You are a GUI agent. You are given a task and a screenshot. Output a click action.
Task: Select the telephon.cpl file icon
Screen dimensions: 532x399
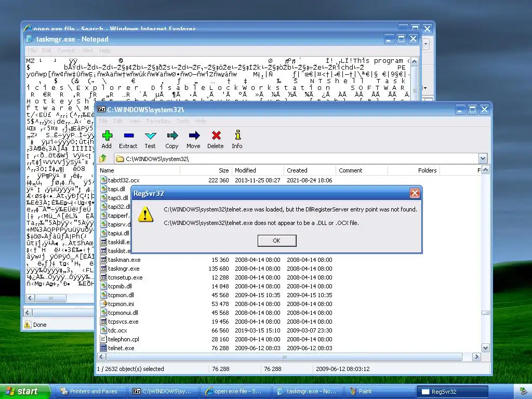tap(103, 339)
